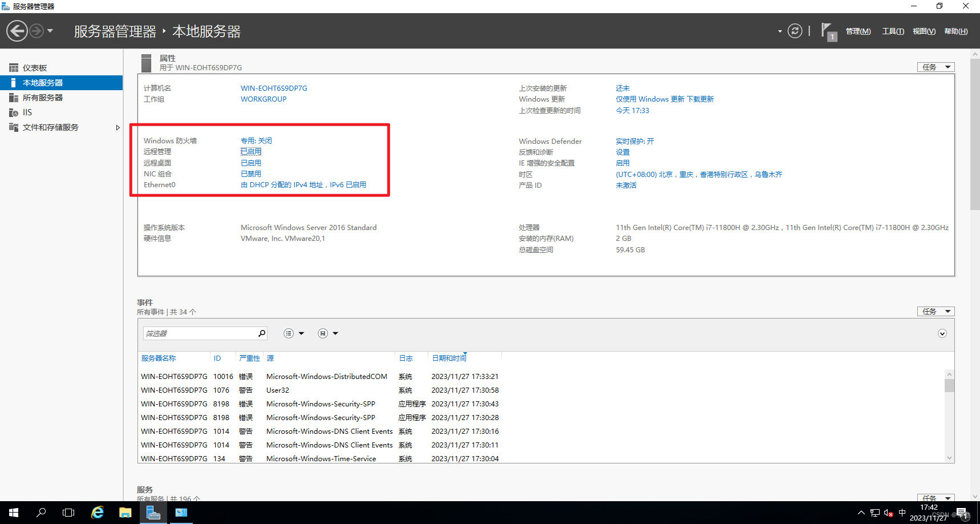
Task: Click the muted volume tray icon
Action: click(888, 513)
